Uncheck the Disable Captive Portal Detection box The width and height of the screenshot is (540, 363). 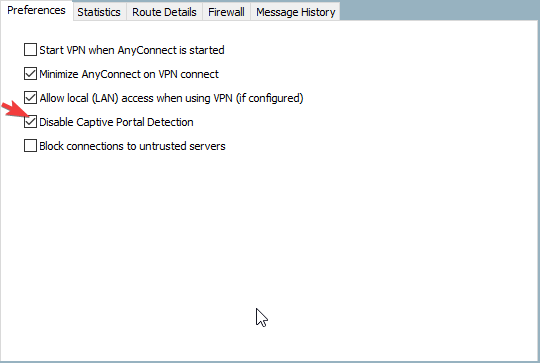pyautogui.click(x=30, y=122)
